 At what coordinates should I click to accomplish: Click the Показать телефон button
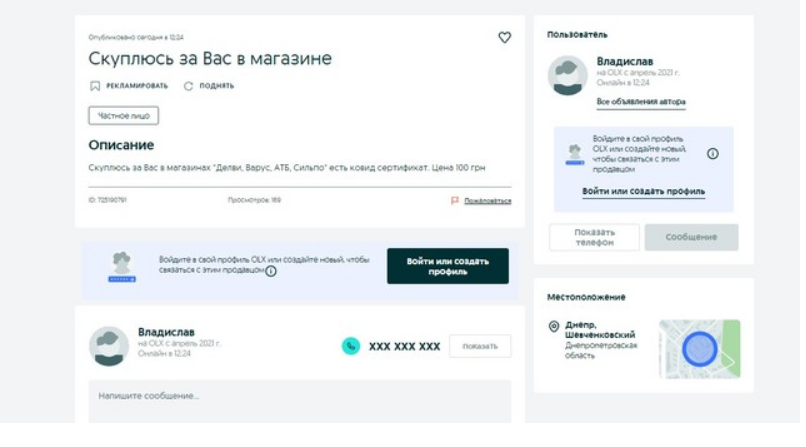click(x=594, y=237)
